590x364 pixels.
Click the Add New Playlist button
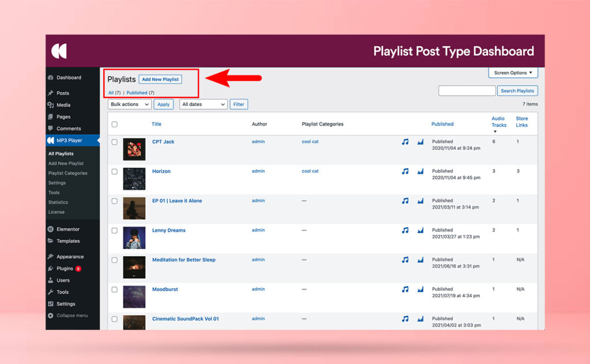[x=160, y=79]
